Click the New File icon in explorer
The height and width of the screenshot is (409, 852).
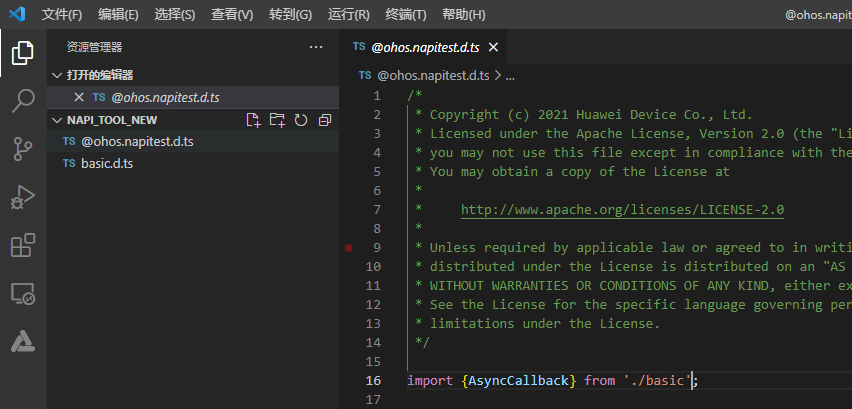pyautogui.click(x=253, y=120)
